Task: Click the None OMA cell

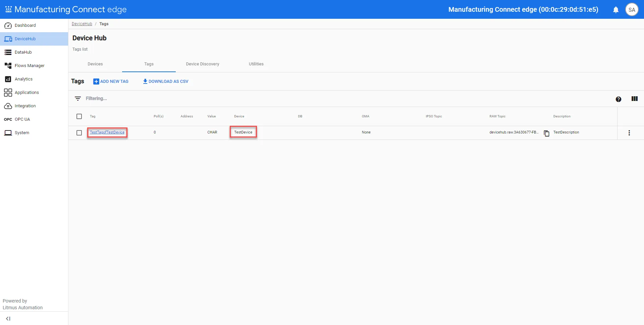Action: (366, 132)
